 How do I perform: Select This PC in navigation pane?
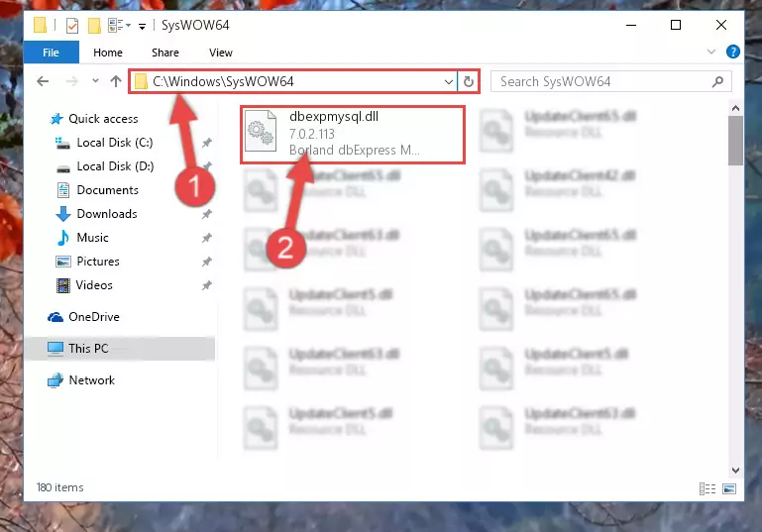pyautogui.click(x=88, y=349)
